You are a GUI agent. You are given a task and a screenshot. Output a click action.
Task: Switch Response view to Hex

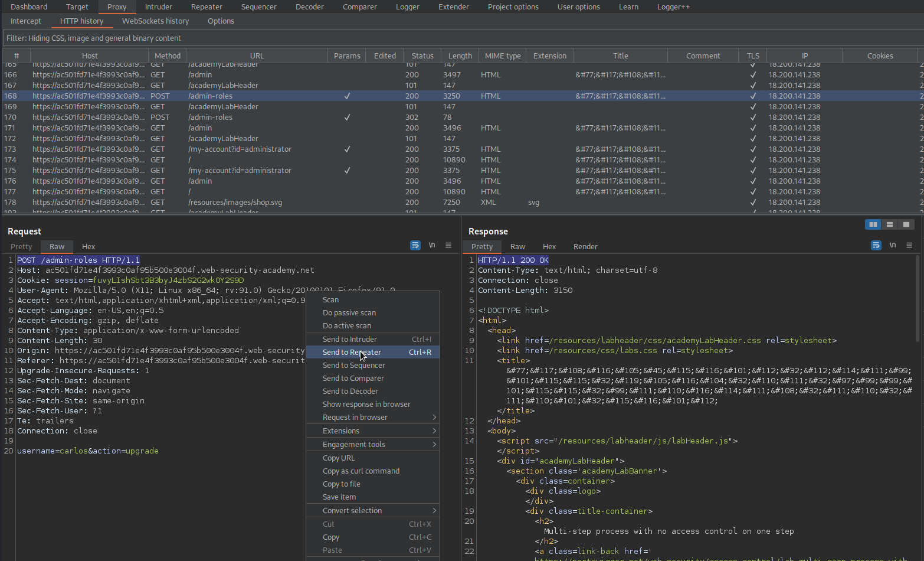(549, 247)
